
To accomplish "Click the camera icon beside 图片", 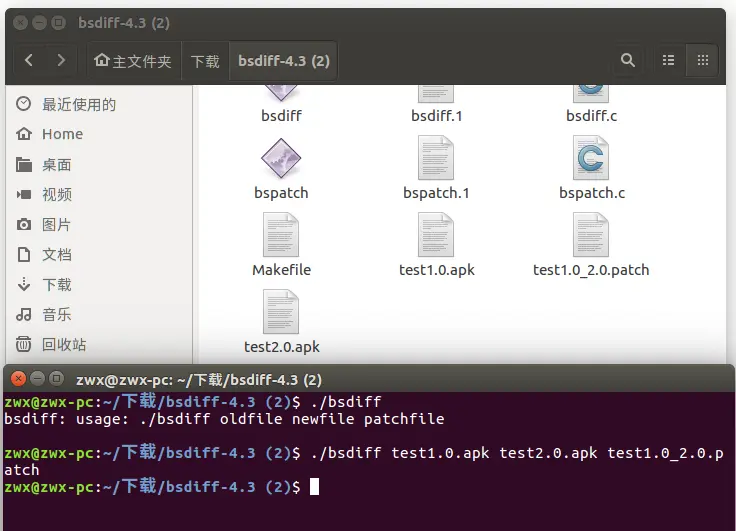I will coord(23,224).
